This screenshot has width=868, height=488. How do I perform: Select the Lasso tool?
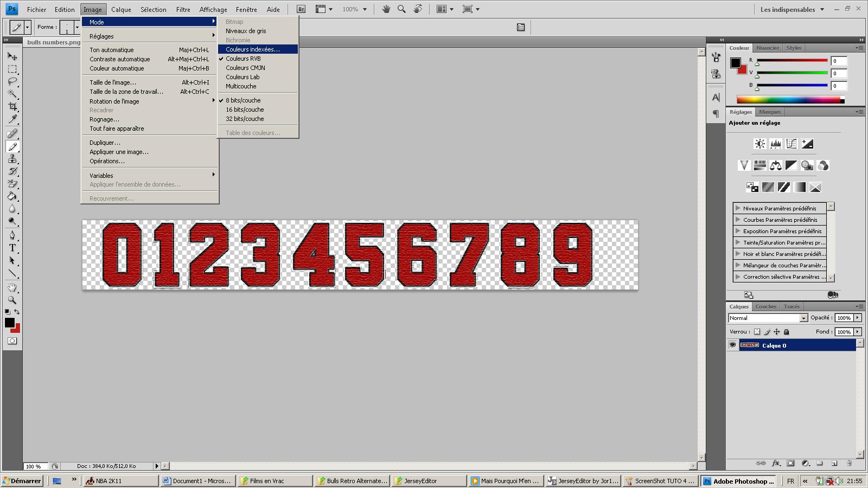click(12, 82)
